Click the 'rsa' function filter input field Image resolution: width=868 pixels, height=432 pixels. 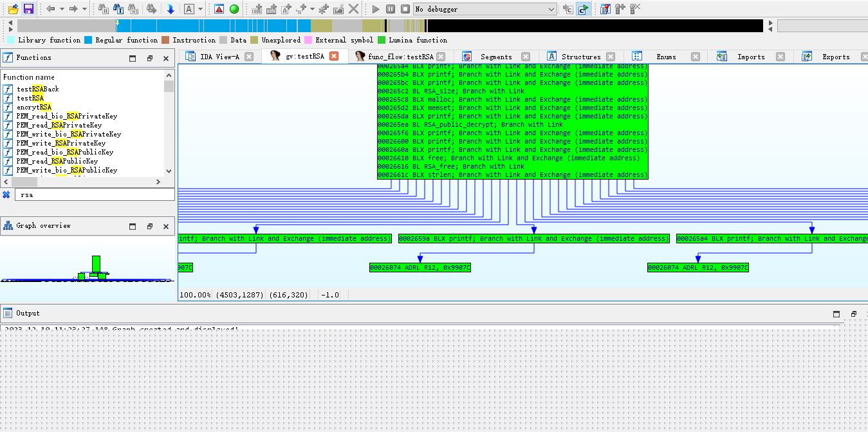pos(94,194)
